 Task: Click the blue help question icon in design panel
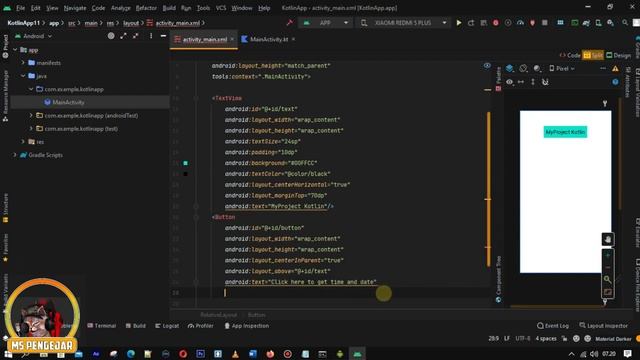pyautogui.click(x=615, y=82)
